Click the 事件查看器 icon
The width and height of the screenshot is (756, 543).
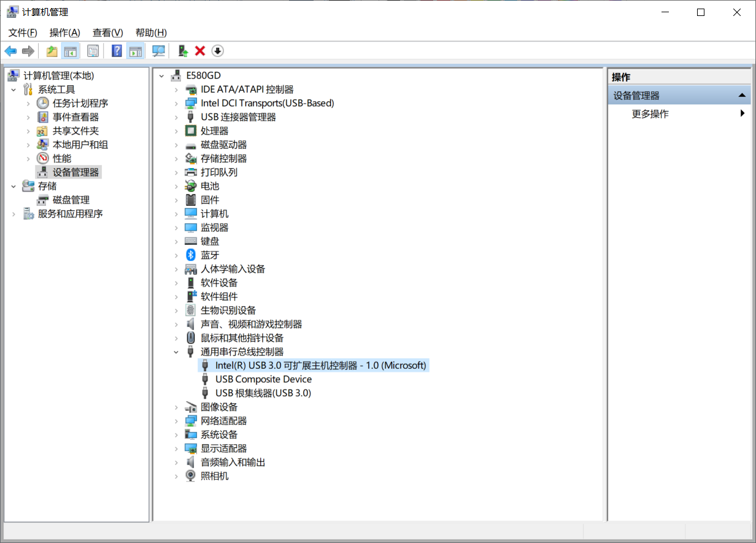pyautogui.click(x=43, y=117)
